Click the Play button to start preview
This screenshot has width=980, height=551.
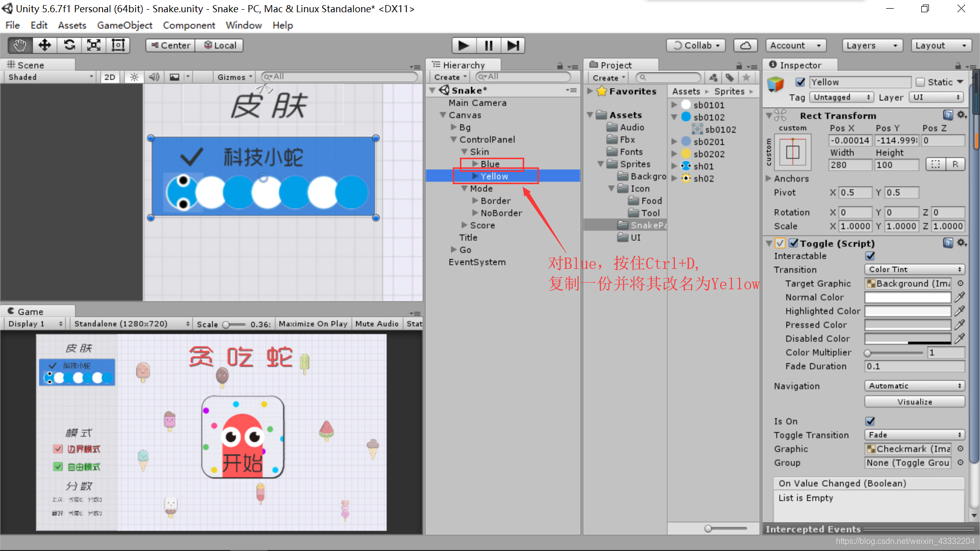(463, 45)
